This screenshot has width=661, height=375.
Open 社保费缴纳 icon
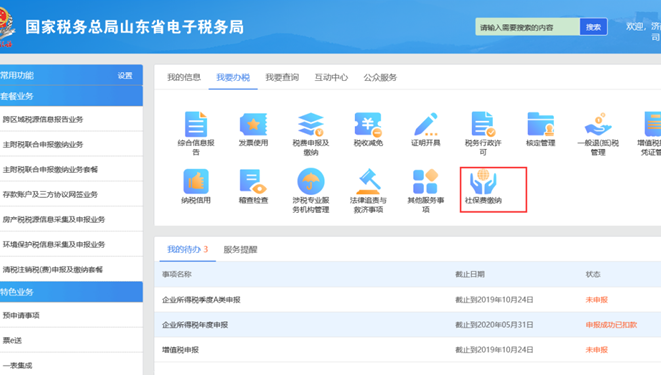483,181
